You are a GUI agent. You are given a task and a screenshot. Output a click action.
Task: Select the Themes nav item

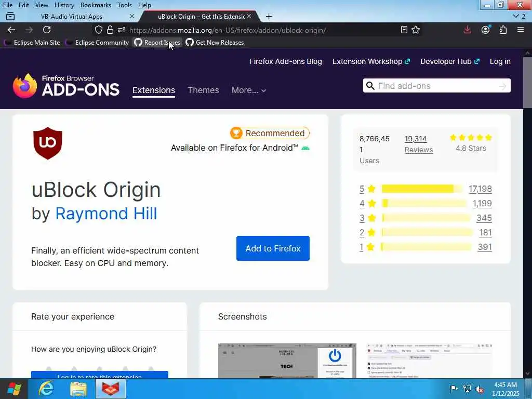point(203,90)
